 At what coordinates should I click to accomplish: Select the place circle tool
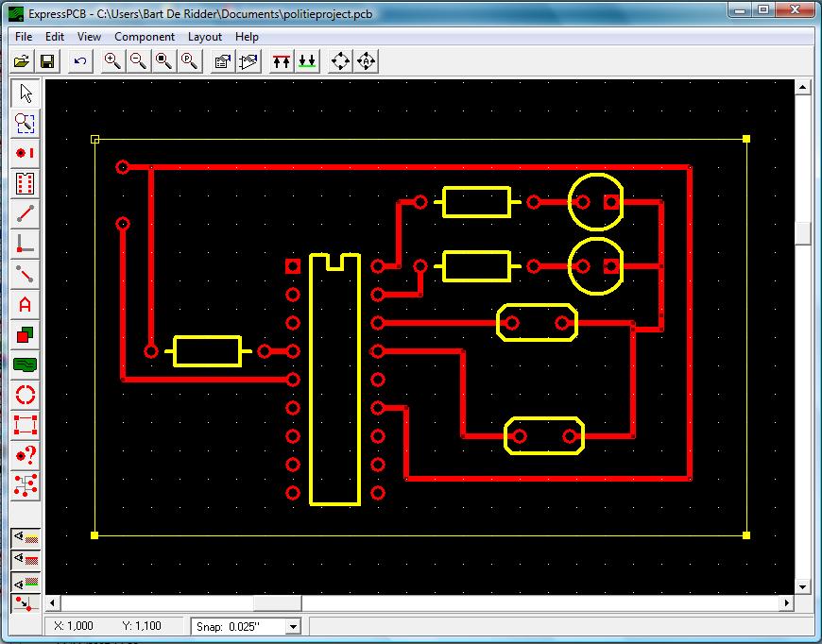26,395
